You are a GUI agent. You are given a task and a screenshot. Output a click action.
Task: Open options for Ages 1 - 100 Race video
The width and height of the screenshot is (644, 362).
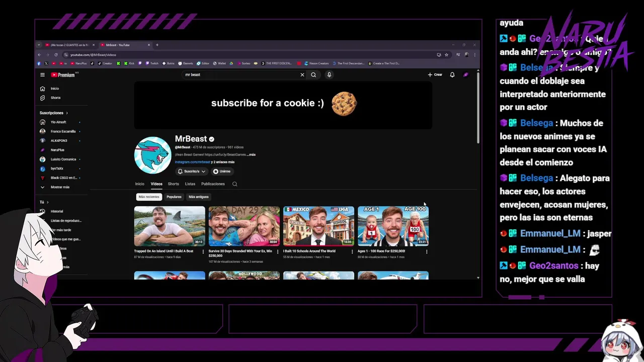click(x=427, y=251)
